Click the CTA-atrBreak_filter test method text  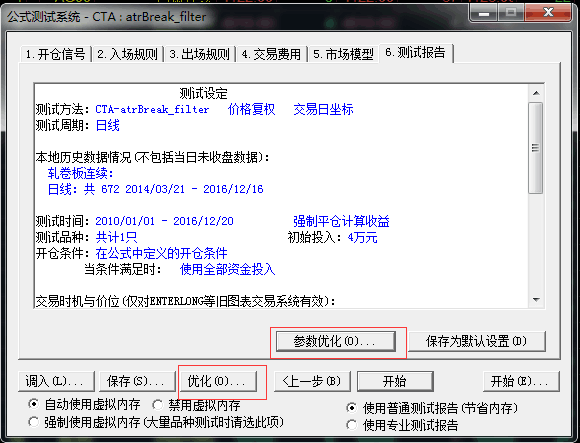click(152, 109)
